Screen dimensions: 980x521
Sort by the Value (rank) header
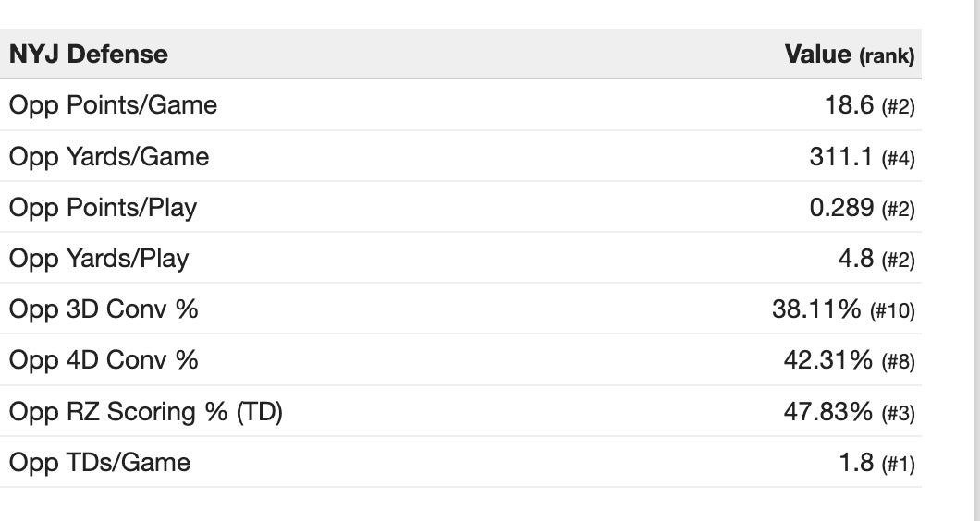(849, 55)
